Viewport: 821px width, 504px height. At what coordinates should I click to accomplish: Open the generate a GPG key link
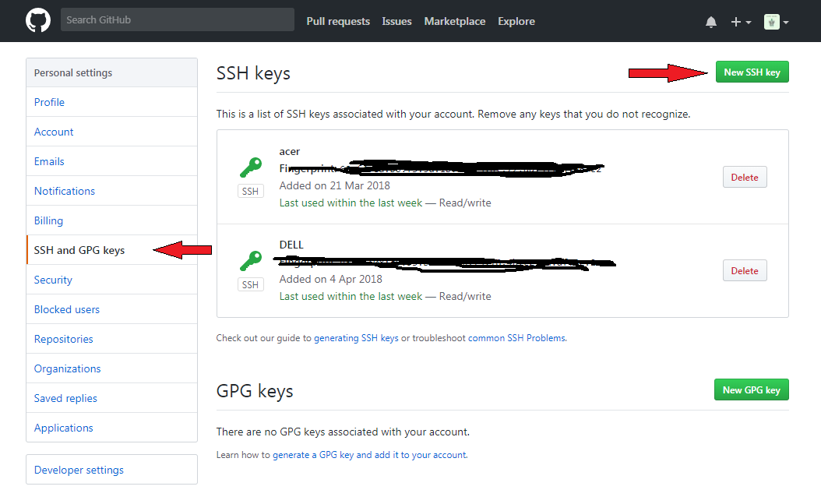pos(369,454)
